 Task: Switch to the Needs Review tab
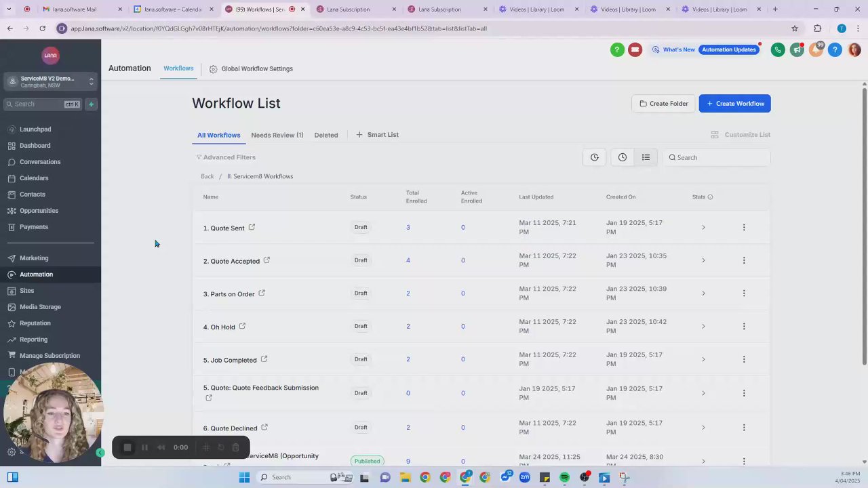(277, 135)
